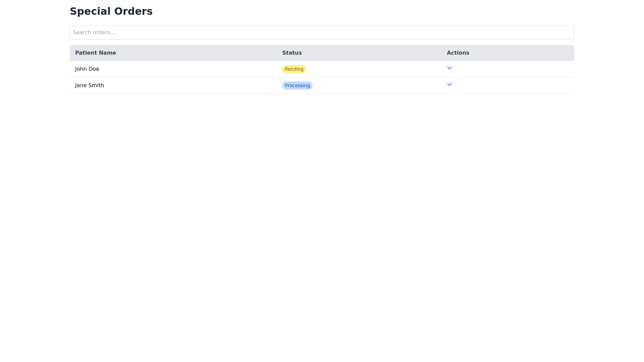
Task: Toggle details using John Doe's blue chevron icon
Action: [x=449, y=68]
